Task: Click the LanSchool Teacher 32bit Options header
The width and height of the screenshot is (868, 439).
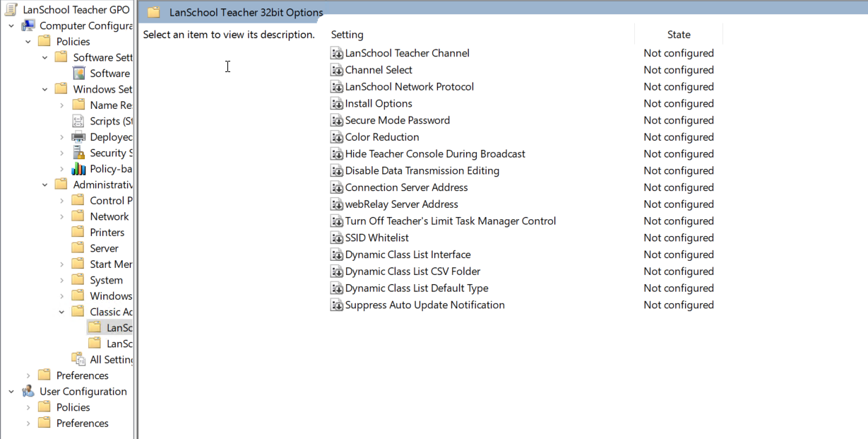Action: (x=246, y=12)
